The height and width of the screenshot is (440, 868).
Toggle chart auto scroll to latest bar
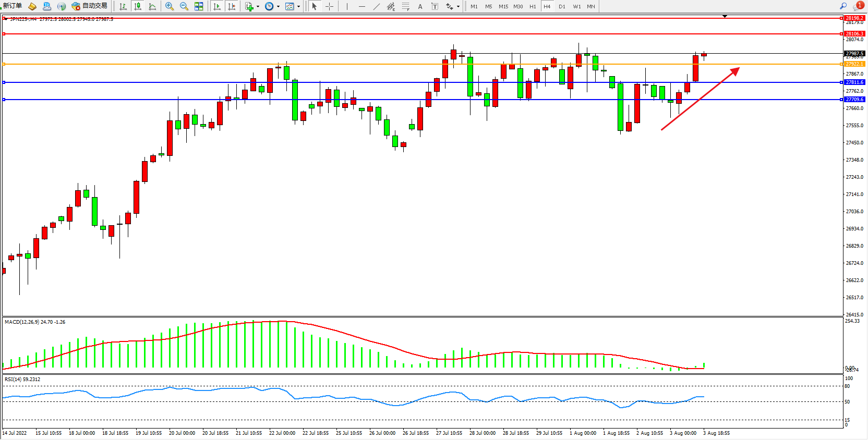pos(217,6)
